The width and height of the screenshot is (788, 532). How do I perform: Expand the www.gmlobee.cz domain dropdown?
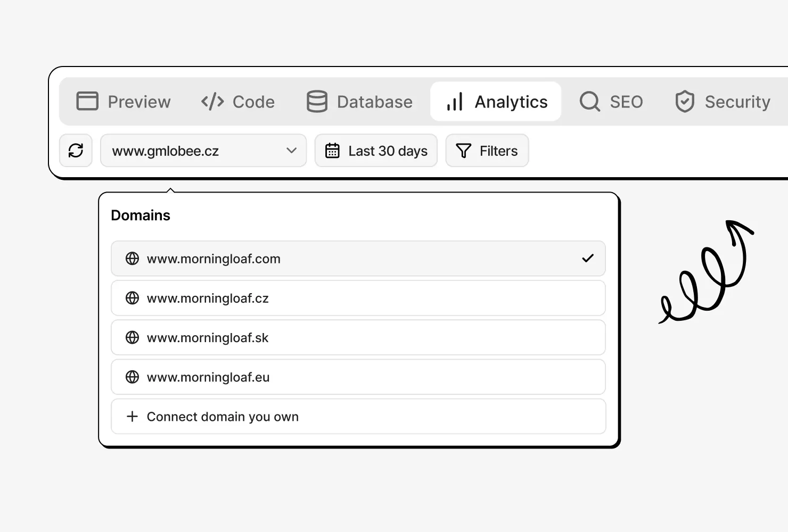[203, 151]
